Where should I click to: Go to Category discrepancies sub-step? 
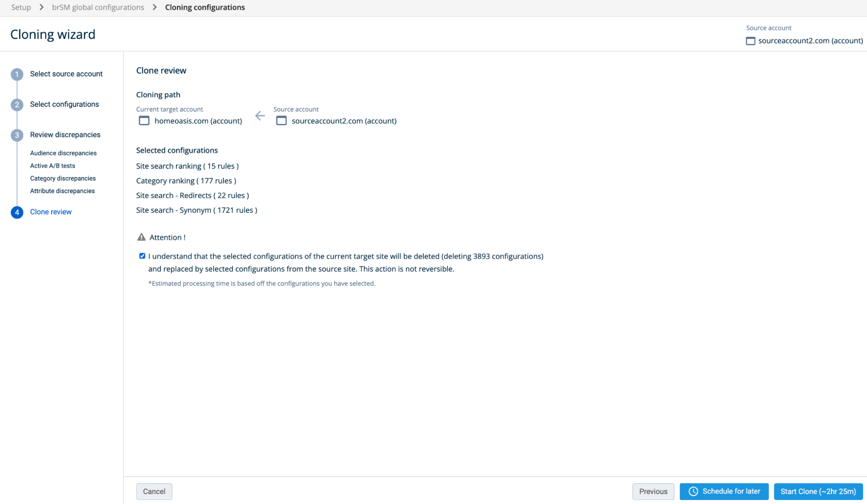[x=63, y=178]
